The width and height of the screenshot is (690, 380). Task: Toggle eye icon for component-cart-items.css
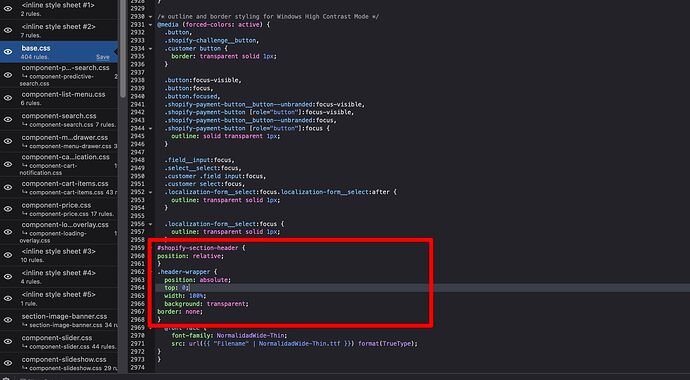click(x=8, y=187)
